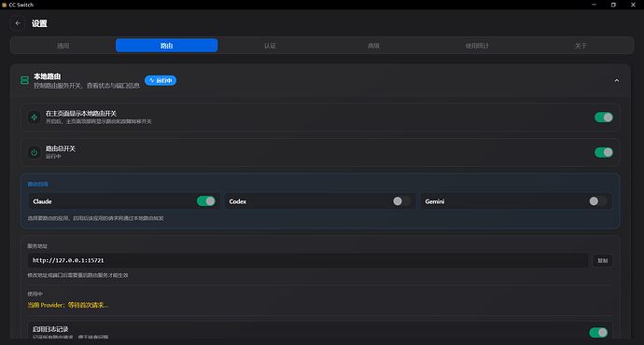Click the power icon beside 路由总开关
Screen dimensions: 644x345
coord(35,152)
